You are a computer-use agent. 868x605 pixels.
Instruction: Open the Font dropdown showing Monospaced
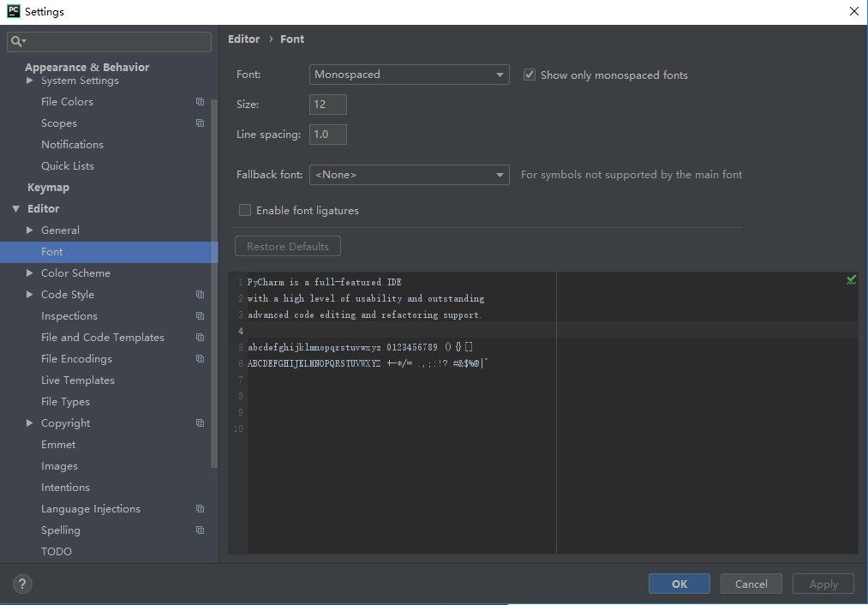pos(409,75)
